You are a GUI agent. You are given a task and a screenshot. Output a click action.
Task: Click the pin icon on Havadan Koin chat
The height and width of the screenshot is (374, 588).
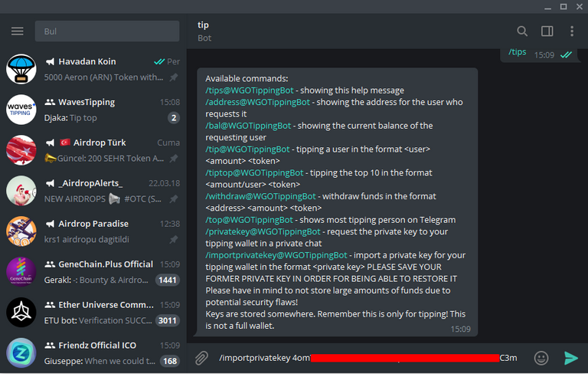point(174,77)
